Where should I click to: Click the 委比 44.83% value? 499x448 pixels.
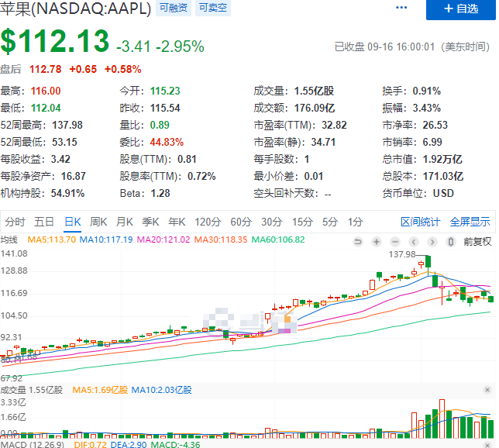pyautogui.click(x=167, y=142)
